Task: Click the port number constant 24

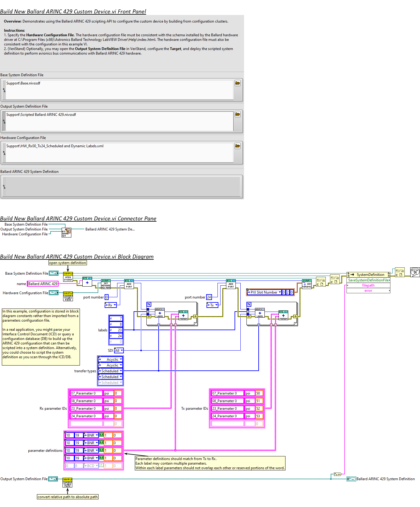Action: click(209, 297)
